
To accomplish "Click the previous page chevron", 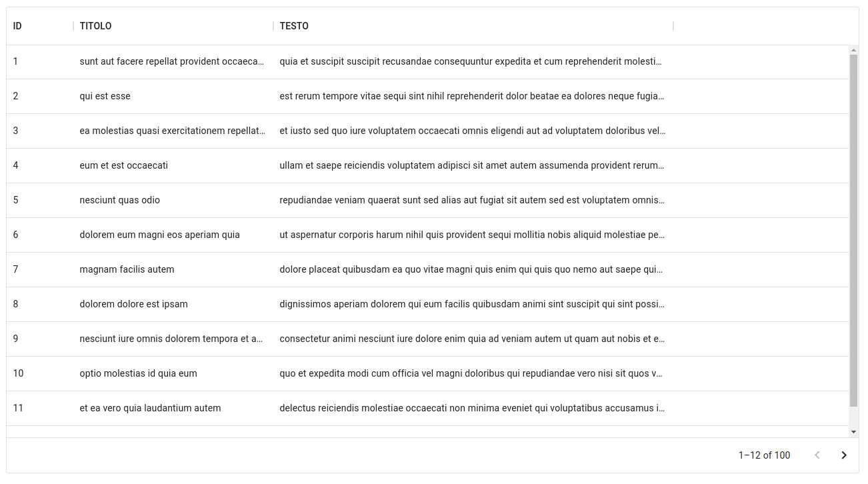I will click(x=817, y=455).
